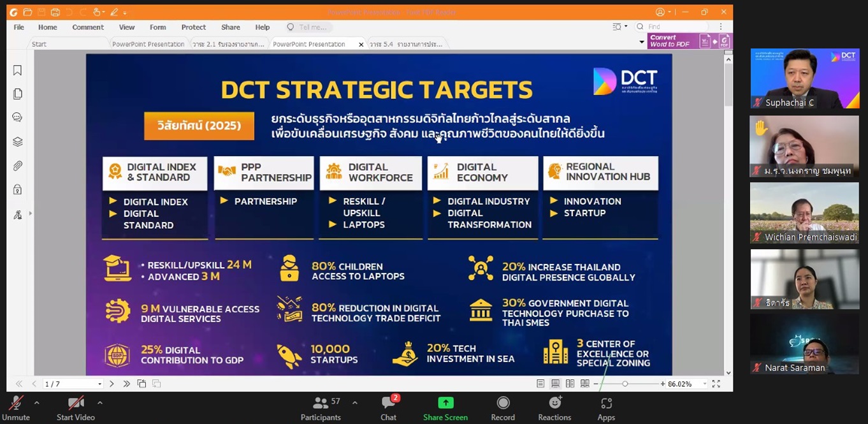Open the Home ribbon tab
This screenshot has height=424, width=868.
coord(48,27)
